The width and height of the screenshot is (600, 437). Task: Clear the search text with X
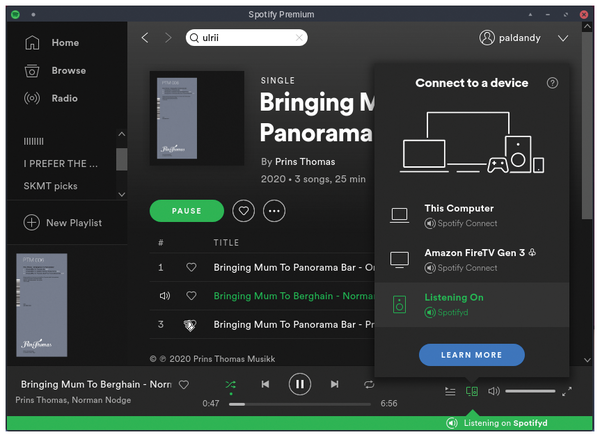click(299, 38)
